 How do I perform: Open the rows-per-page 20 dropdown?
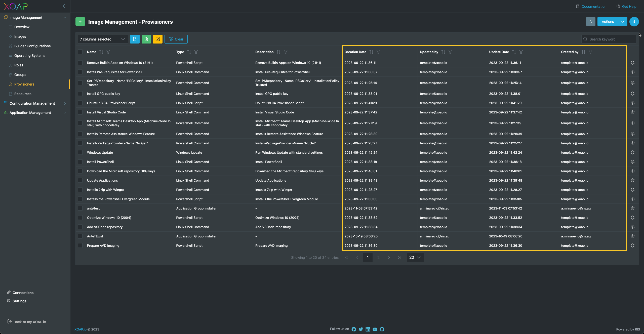pos(415,257)
